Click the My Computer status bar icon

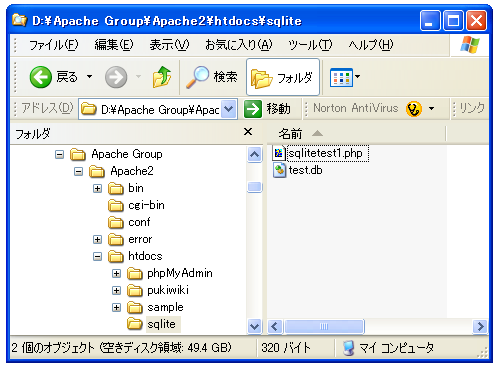(349, 348)
